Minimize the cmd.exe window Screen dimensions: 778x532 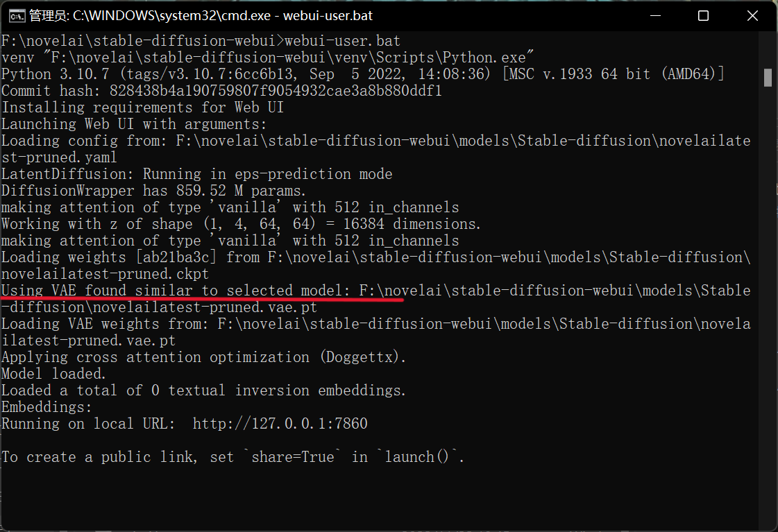[655, 16]
